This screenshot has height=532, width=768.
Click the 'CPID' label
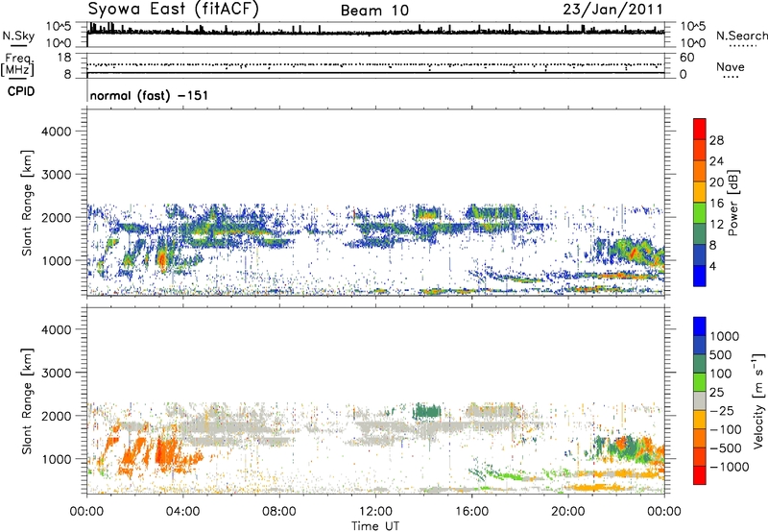point(21,91)
